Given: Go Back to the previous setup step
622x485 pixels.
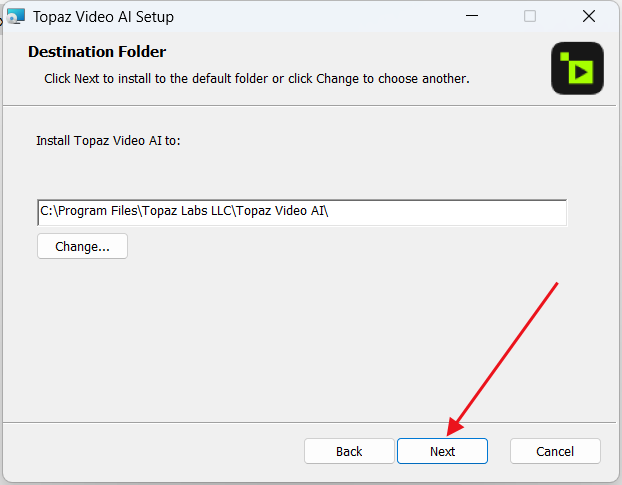Looking at the screenshot, I should [349, 451].
